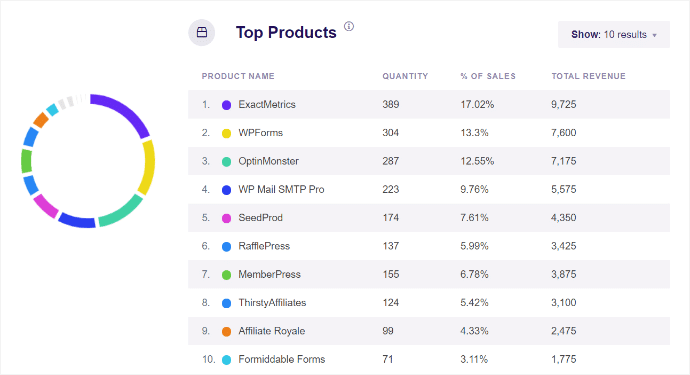Click the 5.99% sales percentage
The image size is (690, 375).
tap(474, 246)
